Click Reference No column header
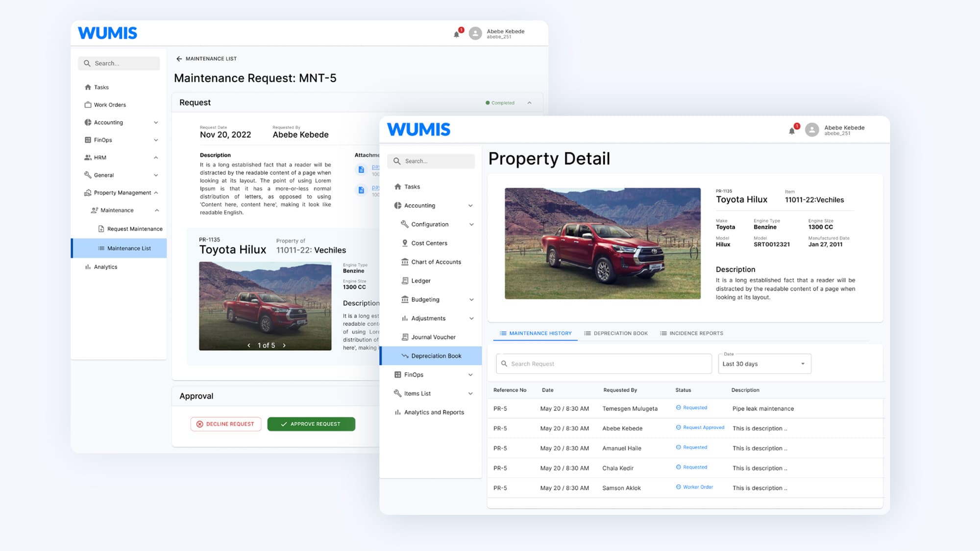The image size is (980, 551). [x=510, y=390]
